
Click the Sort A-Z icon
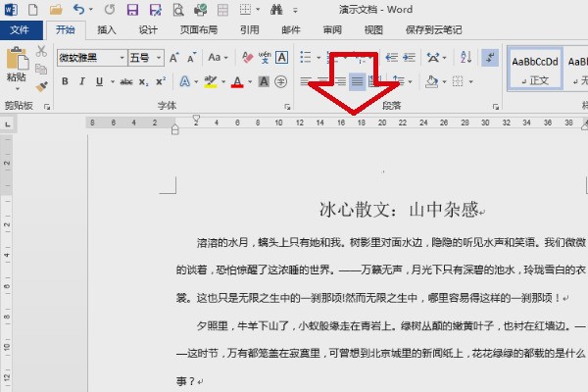tap(465, 58)
